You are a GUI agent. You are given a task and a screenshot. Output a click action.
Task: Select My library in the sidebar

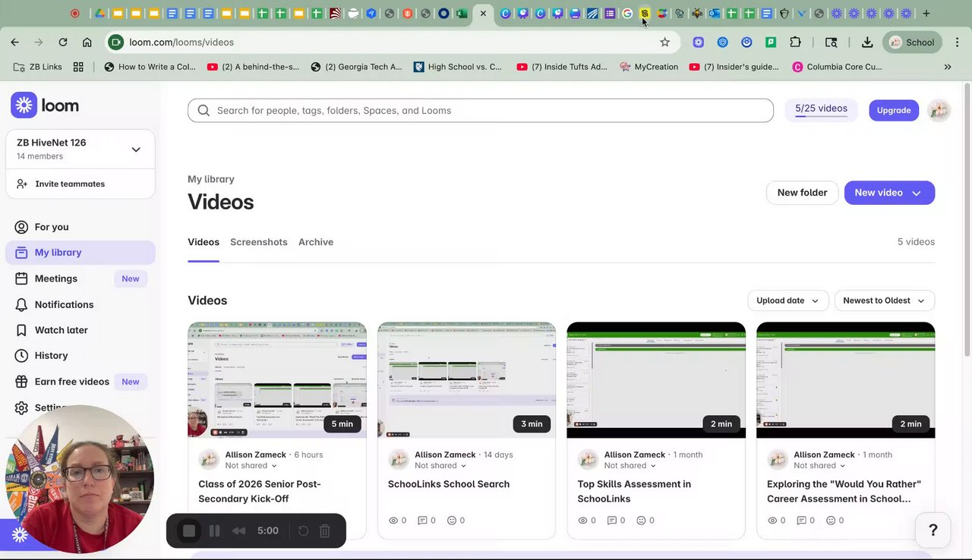[x=80, y=253]
